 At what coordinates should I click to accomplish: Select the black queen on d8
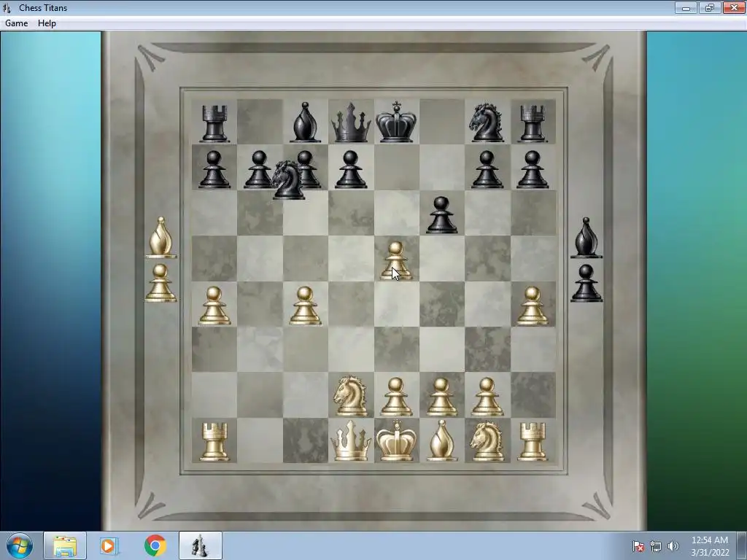click(351, 122)
